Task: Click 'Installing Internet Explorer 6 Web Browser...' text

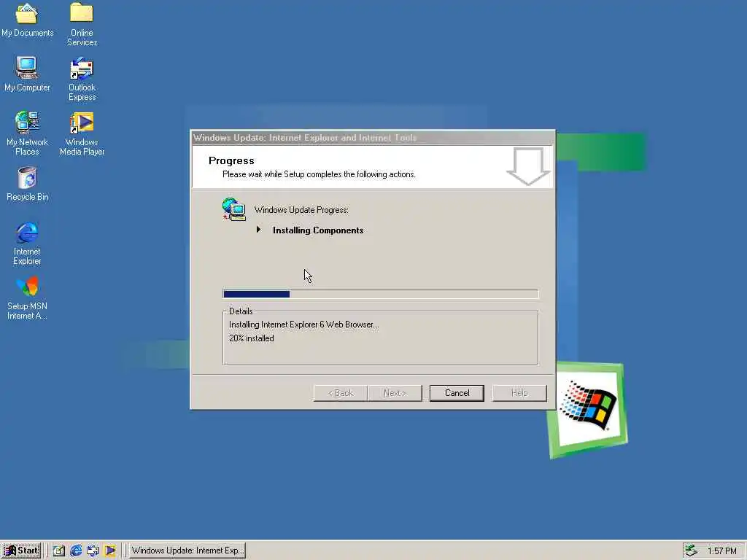Action: pos(304,324)
